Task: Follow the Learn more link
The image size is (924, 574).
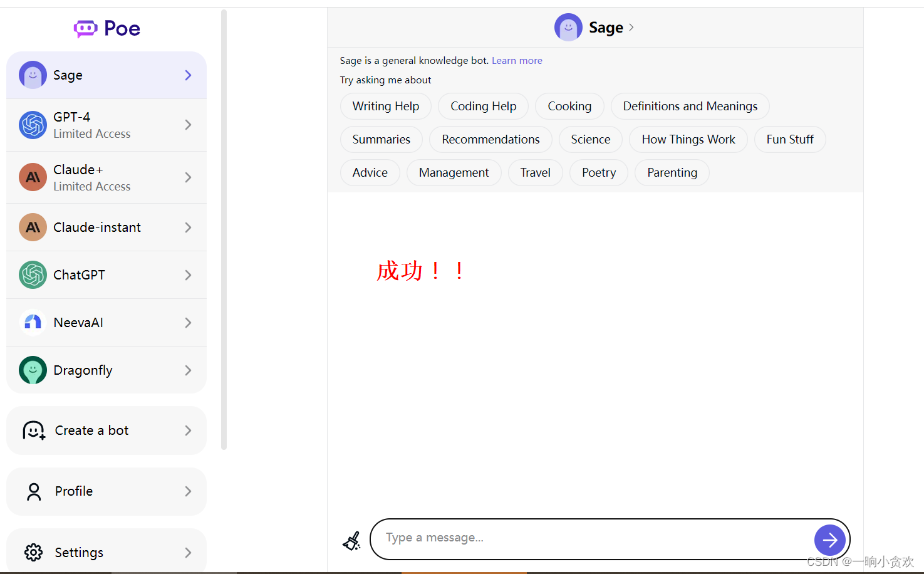Action: 517,61
